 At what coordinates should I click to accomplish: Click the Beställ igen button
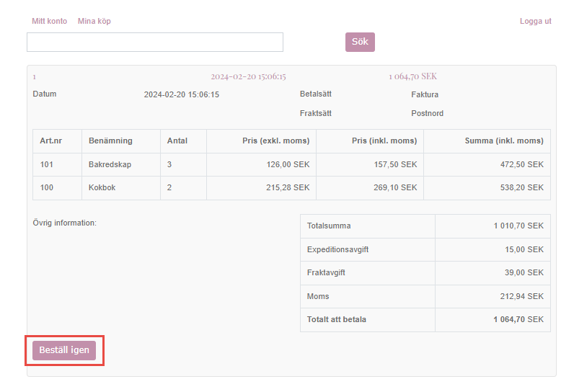pos(64,350)
